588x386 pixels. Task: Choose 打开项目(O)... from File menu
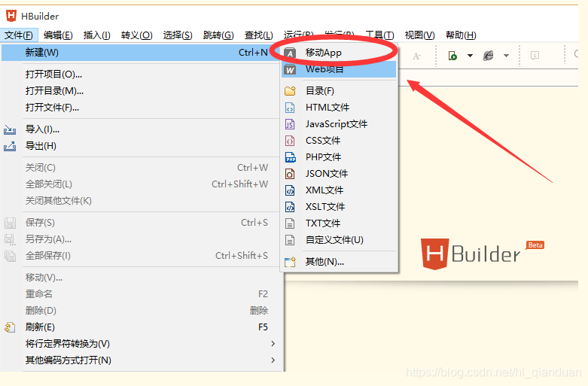pos(142,74)
